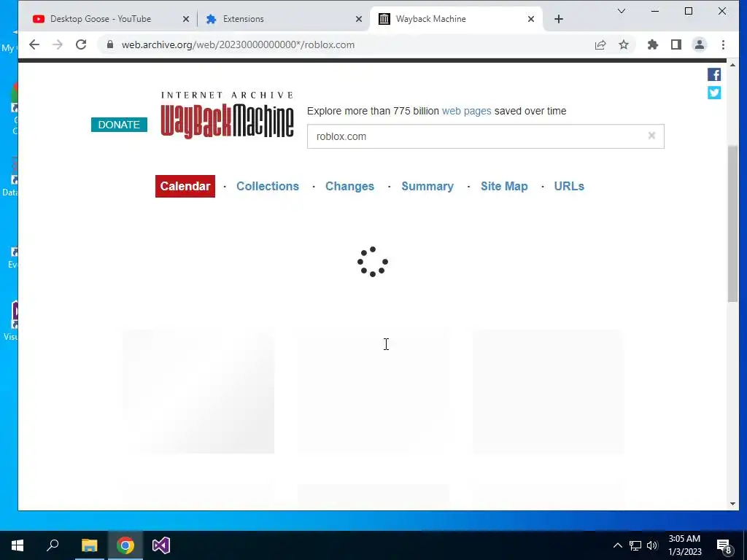Click the Chrome back arrow button
The width and height of the screenshot is (747, 560).
click(x=34, y=44)
